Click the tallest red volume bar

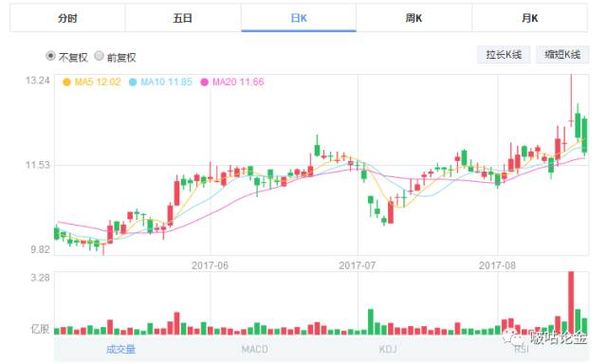(571, 303)
